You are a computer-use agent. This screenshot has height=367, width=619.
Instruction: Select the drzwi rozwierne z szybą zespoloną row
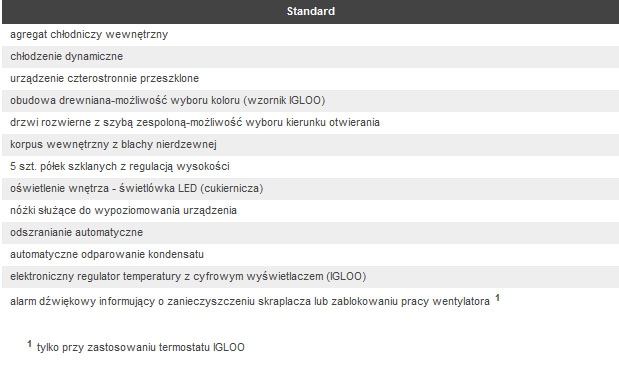coord(310,123)
